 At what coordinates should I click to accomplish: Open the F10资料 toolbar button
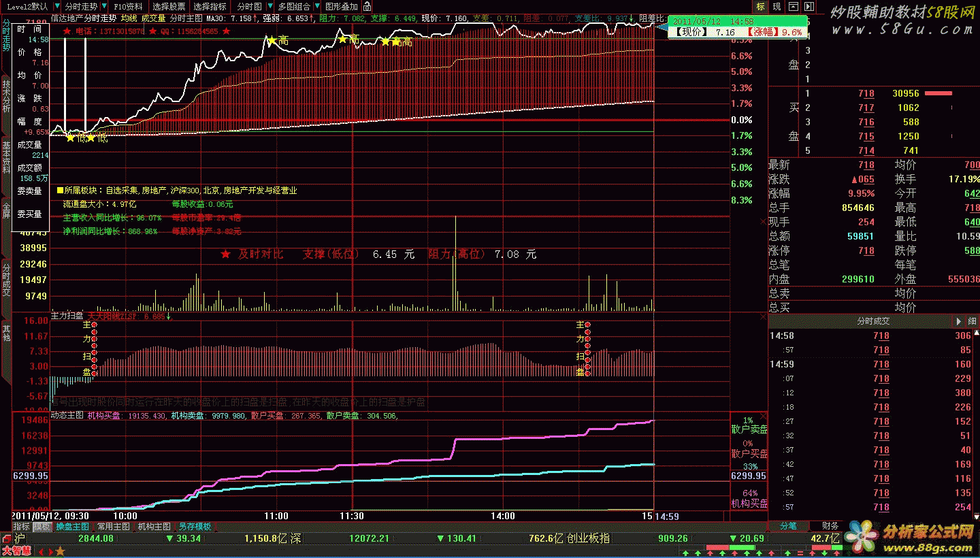point(128,6)
